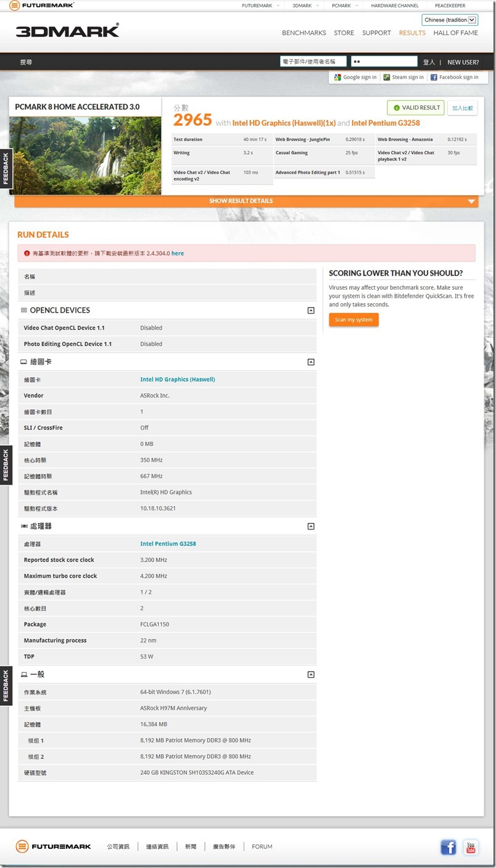Open the 公司資訊 footer link
The width and height of the screenshot is (496, 868).
118,847
